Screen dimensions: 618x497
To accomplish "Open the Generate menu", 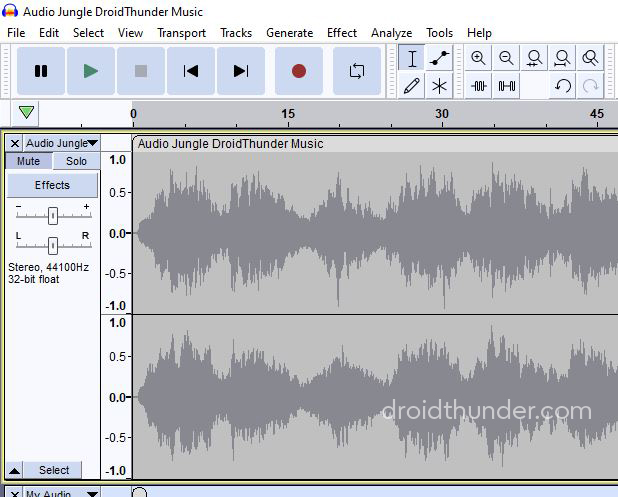I will [290, 33].
